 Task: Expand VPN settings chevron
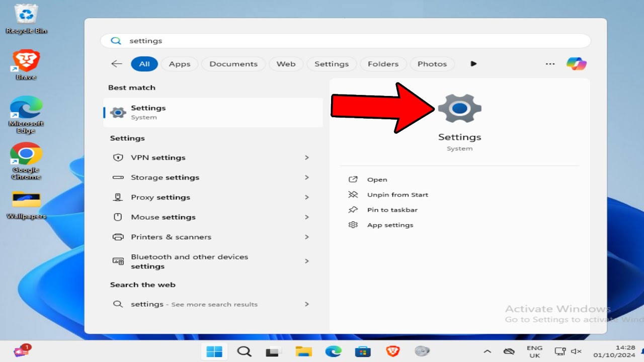click(x=306, y=157)
